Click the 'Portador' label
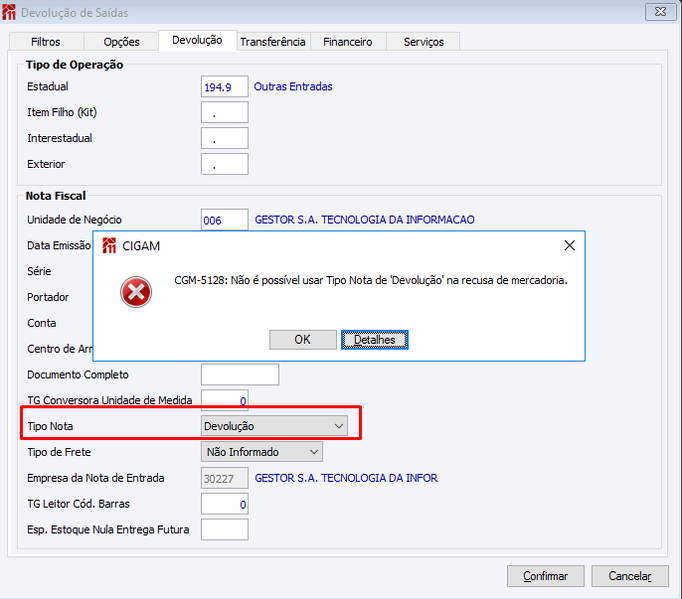682x599 pixels. click(48, 297)
